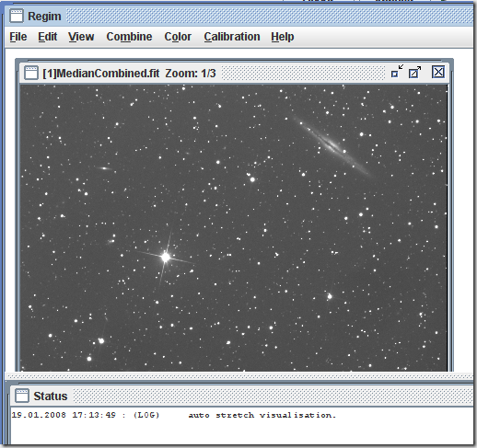
Task: Open the Combine menu
Action: (129, 37)
